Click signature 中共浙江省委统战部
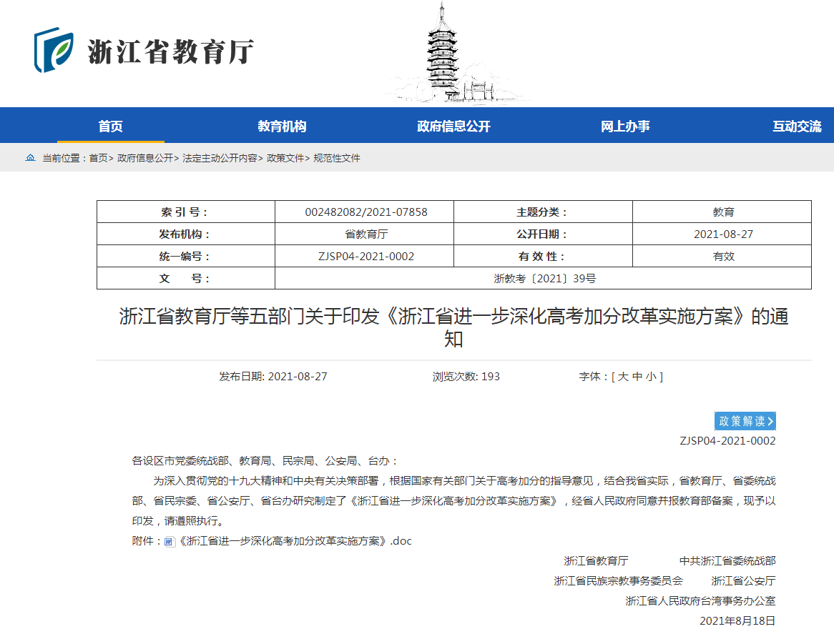The height and width of the screenshot is (644, 834). pos(727,560)
